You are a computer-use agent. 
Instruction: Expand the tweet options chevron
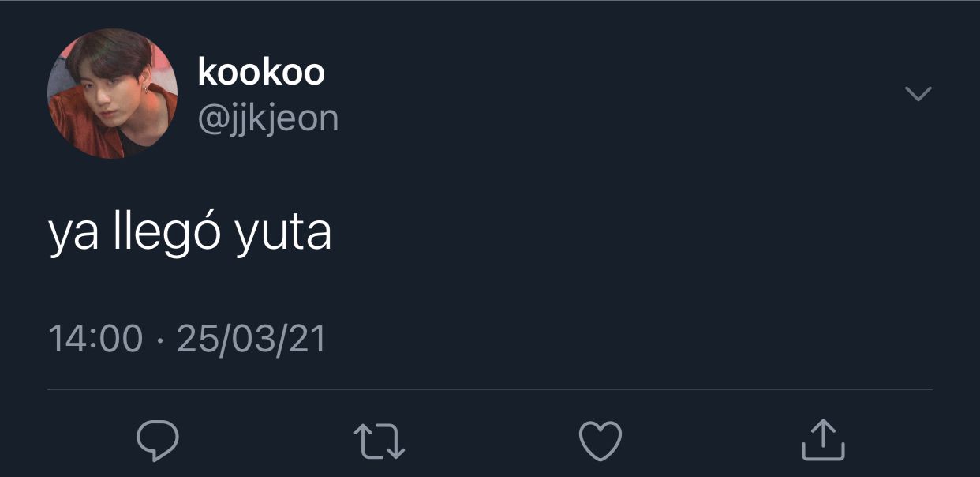tap(918, 94)
